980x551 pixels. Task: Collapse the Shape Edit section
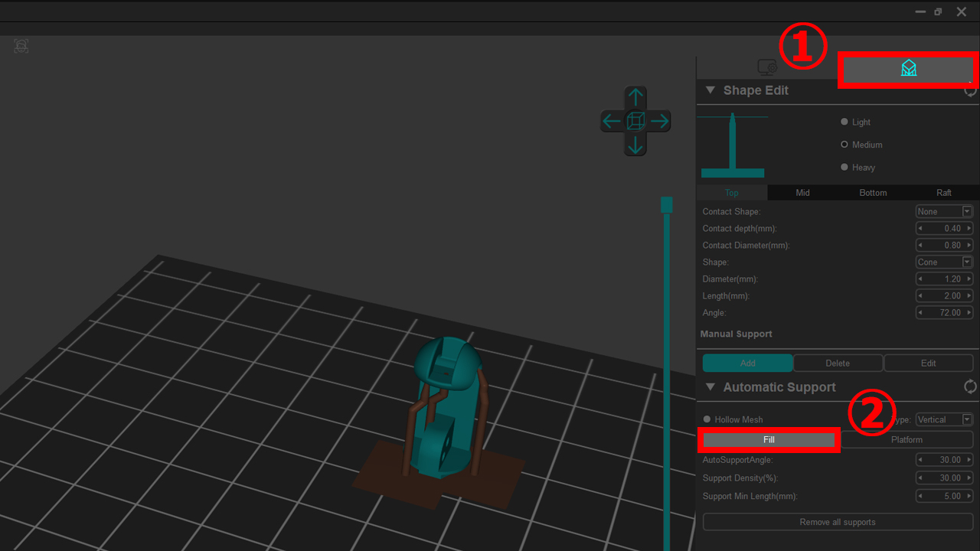(x=710, y=90)
